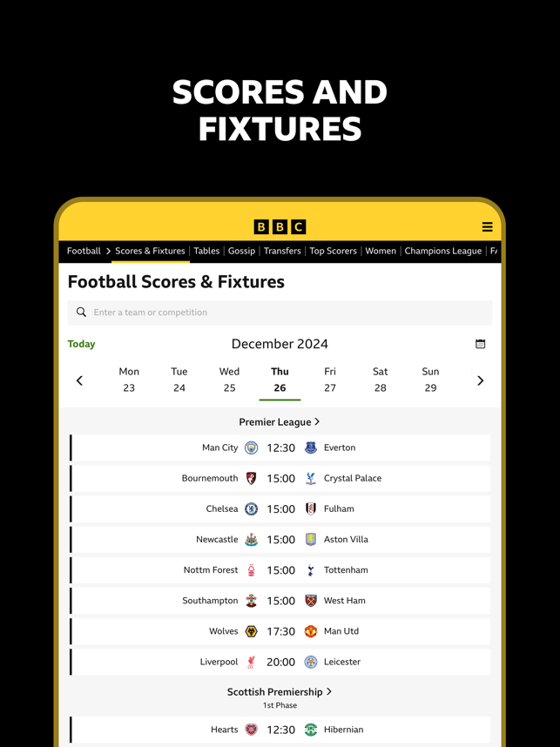Jump to Today link
Image resolution: width=560 pixels, height=747 pixels.
(82, 344)
